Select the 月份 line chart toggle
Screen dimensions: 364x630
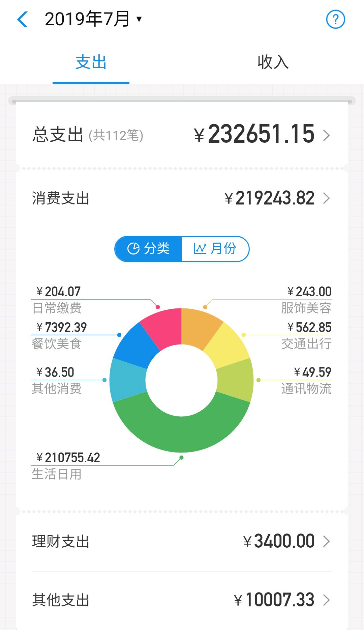point(215,249)
